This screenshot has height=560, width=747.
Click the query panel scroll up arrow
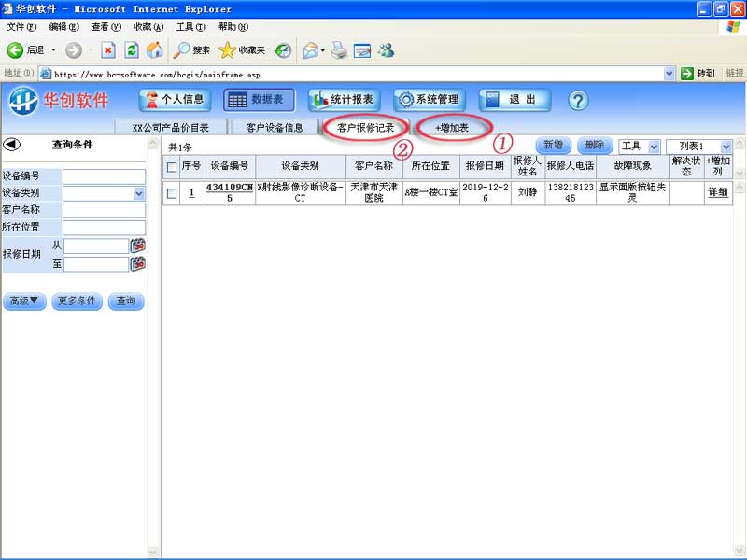[x=153, y=143]
